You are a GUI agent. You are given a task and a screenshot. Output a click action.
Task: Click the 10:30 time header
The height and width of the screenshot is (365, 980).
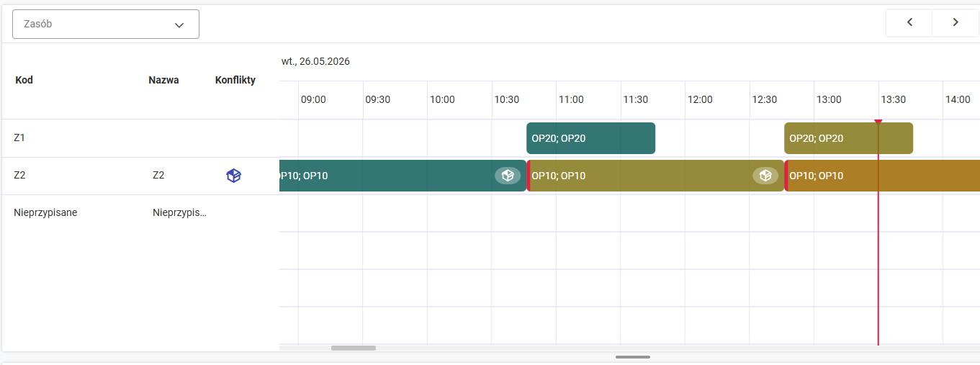click(506, 99)
